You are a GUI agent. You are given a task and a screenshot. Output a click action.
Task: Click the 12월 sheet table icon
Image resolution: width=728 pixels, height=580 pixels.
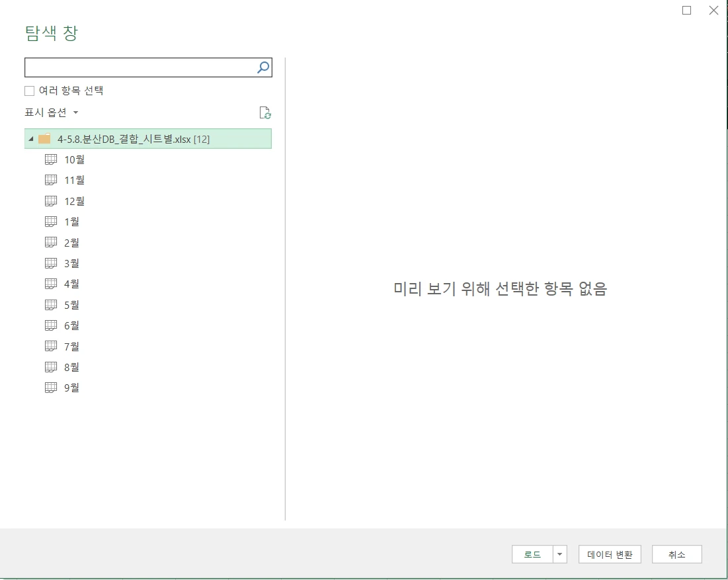pyautogui.click(x=51, y=201)
